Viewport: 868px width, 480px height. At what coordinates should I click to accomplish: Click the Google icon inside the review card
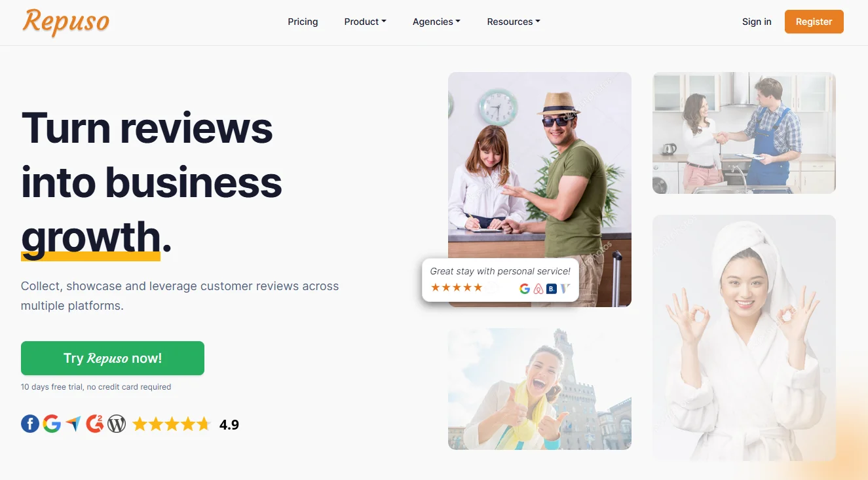525,288
